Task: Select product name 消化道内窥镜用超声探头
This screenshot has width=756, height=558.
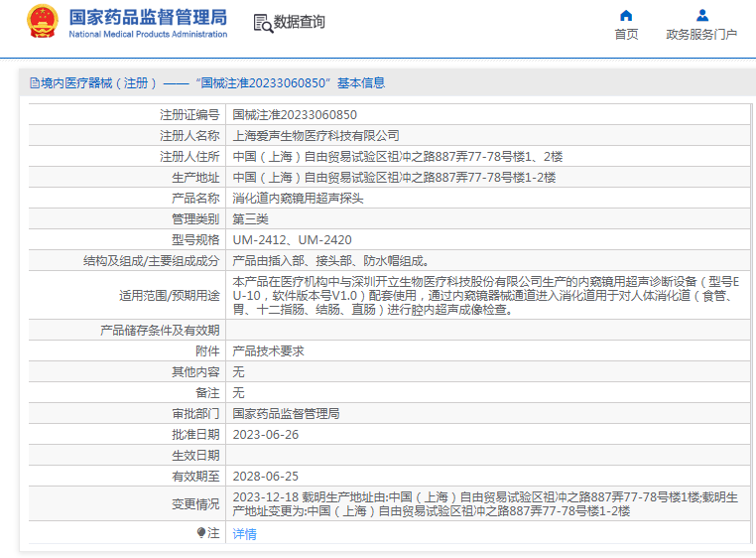Action: [x=298, y=198]
